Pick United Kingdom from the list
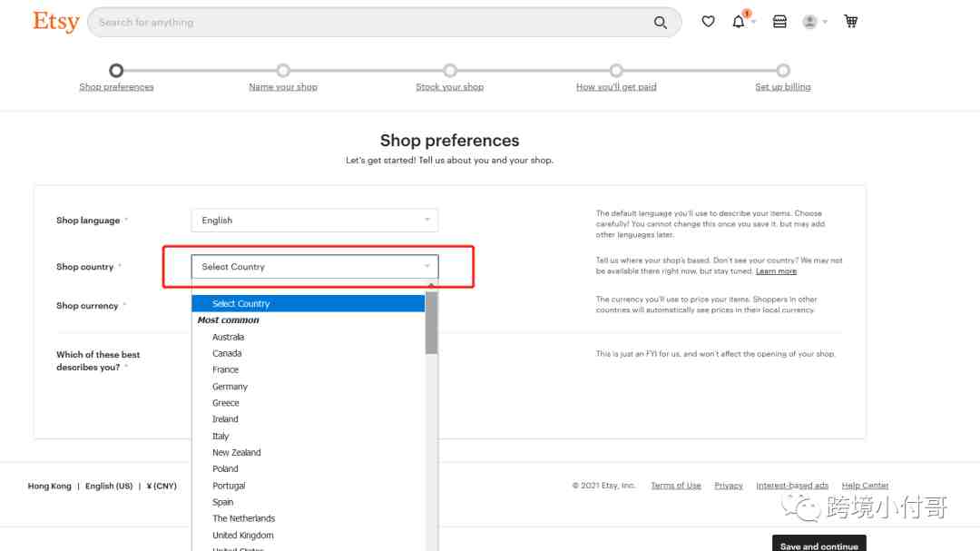This screenshot has height=551, width=980. (242, 536)
